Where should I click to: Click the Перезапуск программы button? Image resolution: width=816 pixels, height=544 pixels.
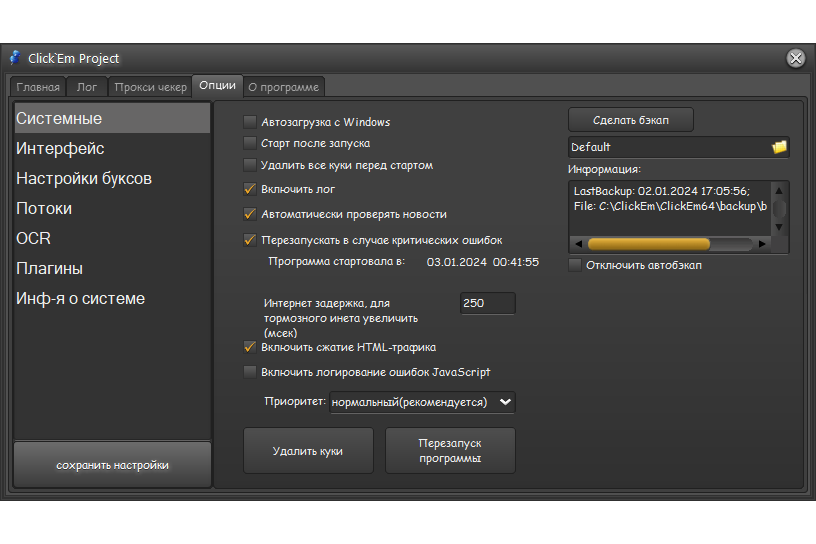[x=450, y=451]
